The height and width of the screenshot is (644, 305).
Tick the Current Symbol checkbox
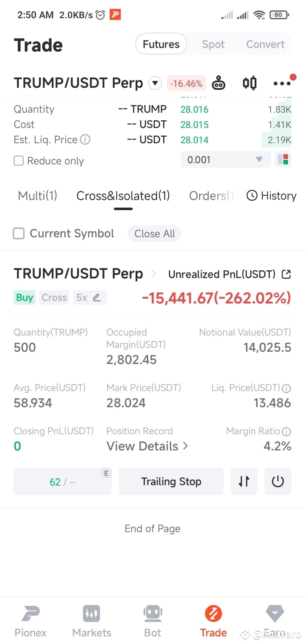pyautogui.click(x=19, y=233)
